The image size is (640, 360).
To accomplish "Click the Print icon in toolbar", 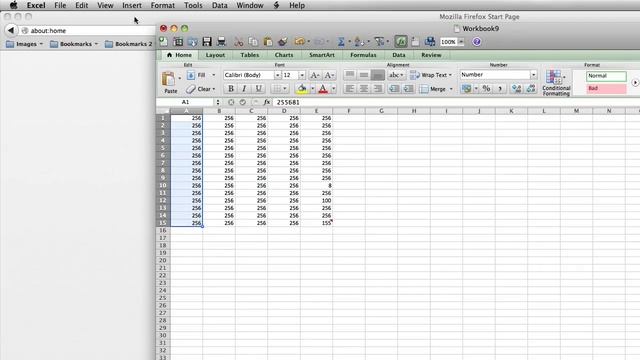I will tap(221, 41).
